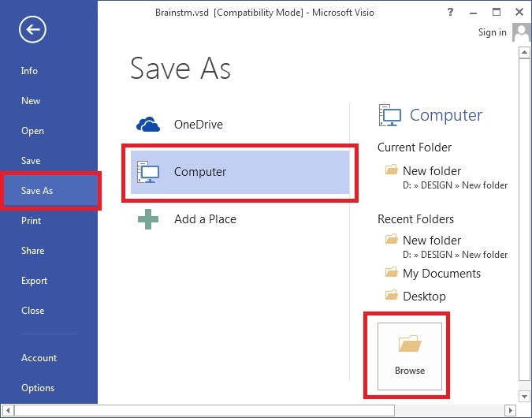The height and width of the screenshot is (418, 532).
Task: Select Save in the sidebar
Action: coord(31,161)
